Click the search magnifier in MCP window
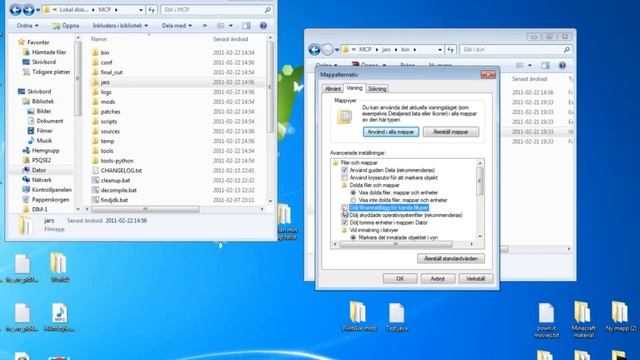The height and width of the screenshot is (360, 640). [x=268, y=9]
